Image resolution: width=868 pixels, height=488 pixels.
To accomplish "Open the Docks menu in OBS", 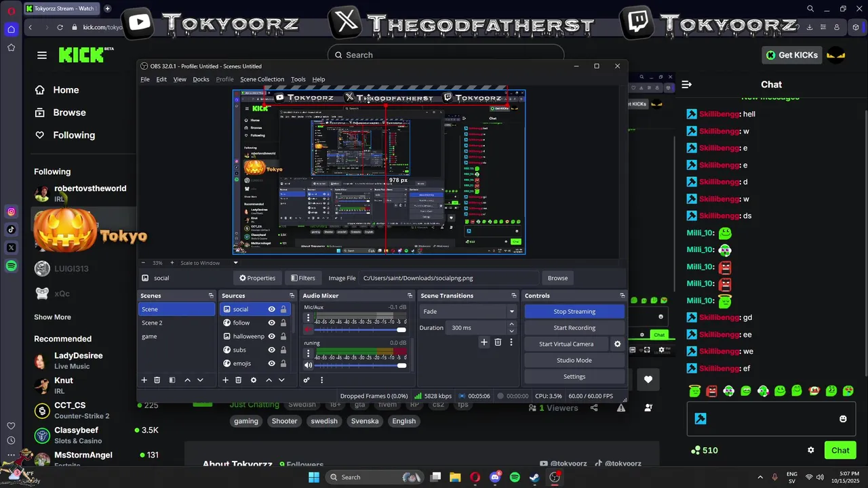I will point(201,79).
